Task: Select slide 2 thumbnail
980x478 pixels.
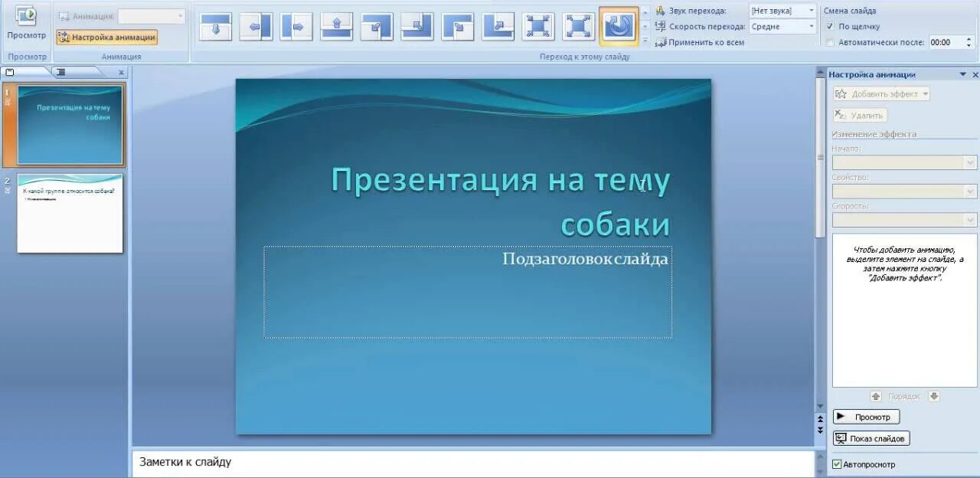Action: tap(70, 213)
